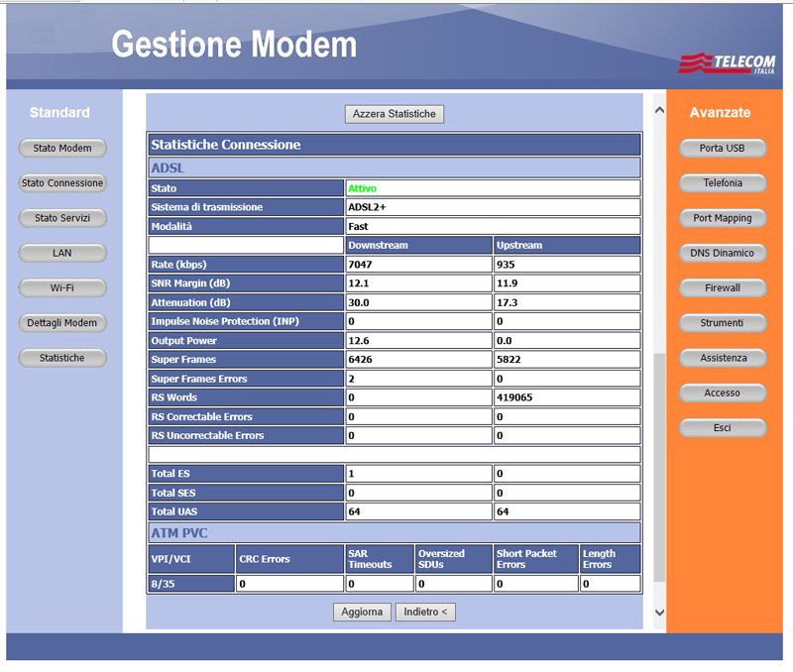Open Stato Connessione page
793x672 pixels.
(62, 183)
